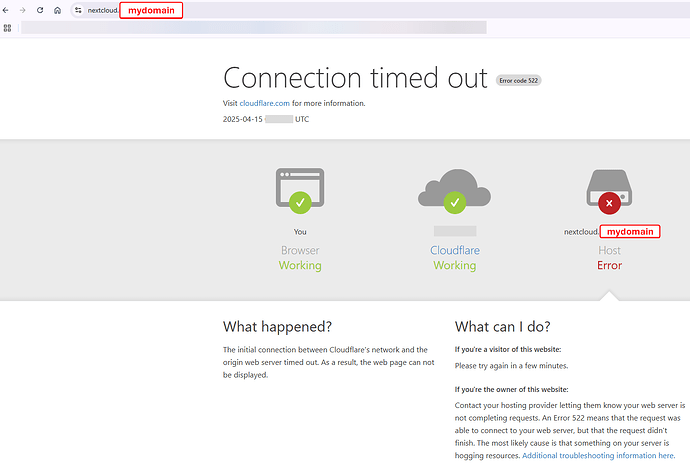Click the Browser window status icon

[300, 190]
